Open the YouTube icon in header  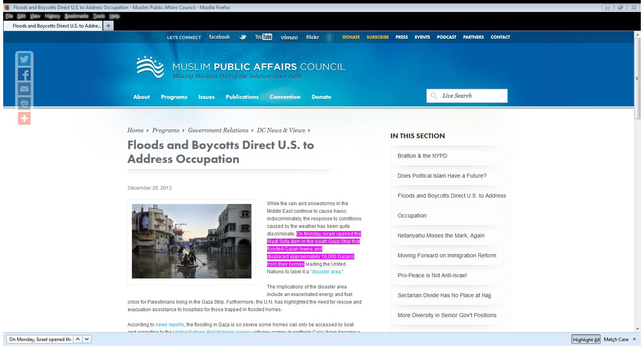click(263, 37)
